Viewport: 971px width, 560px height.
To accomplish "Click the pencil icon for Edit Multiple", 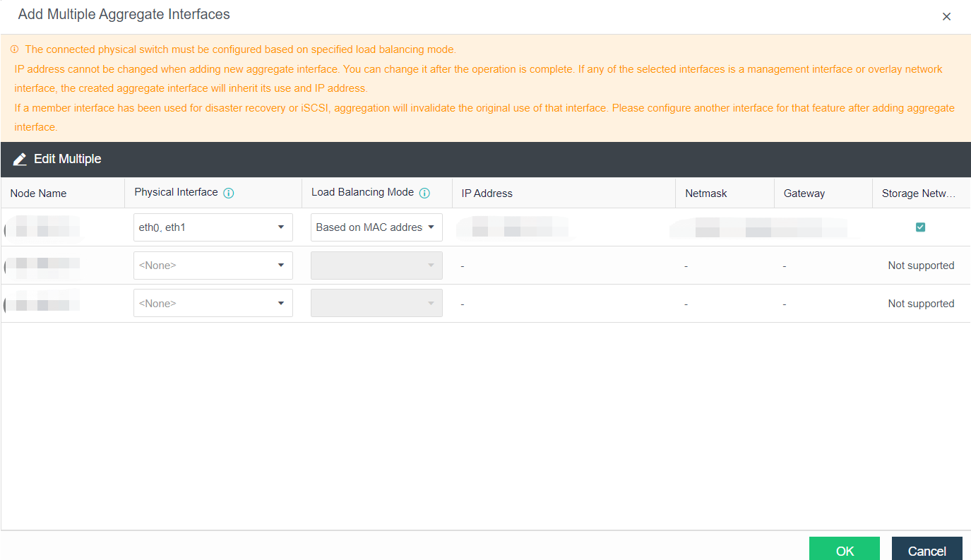I will [20, 160].
